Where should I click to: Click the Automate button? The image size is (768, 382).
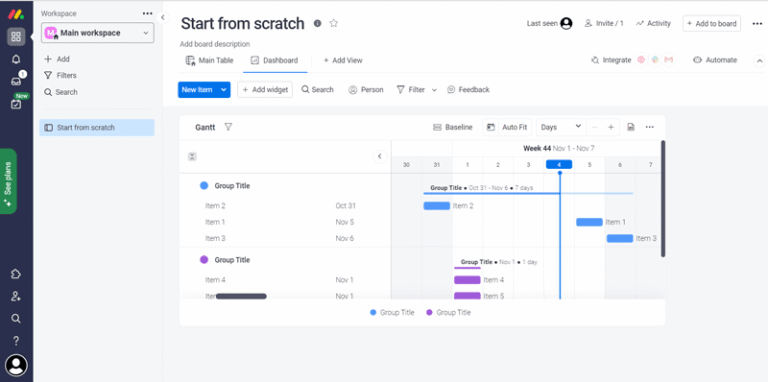click(x=715, y=60)
